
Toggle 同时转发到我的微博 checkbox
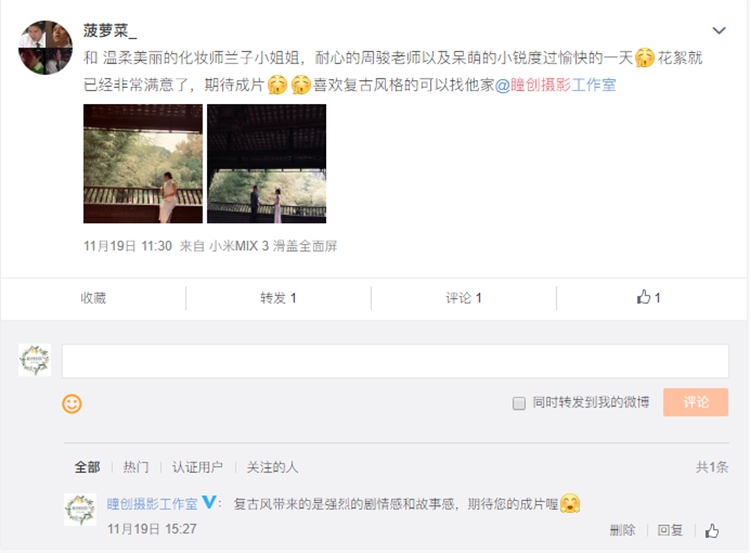coord(519,403)
